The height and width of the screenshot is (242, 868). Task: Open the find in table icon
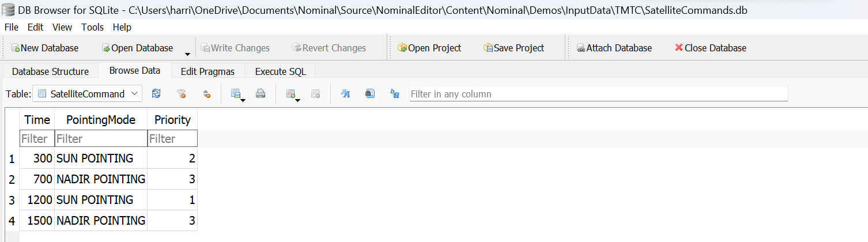click(x=370, y=94)
